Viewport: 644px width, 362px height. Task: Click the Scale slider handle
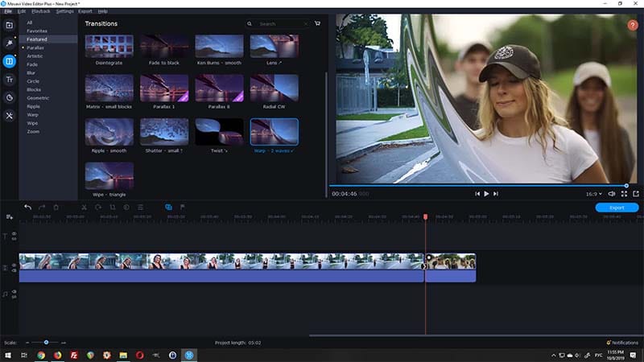pyautogui.click(x=46, y=343)
